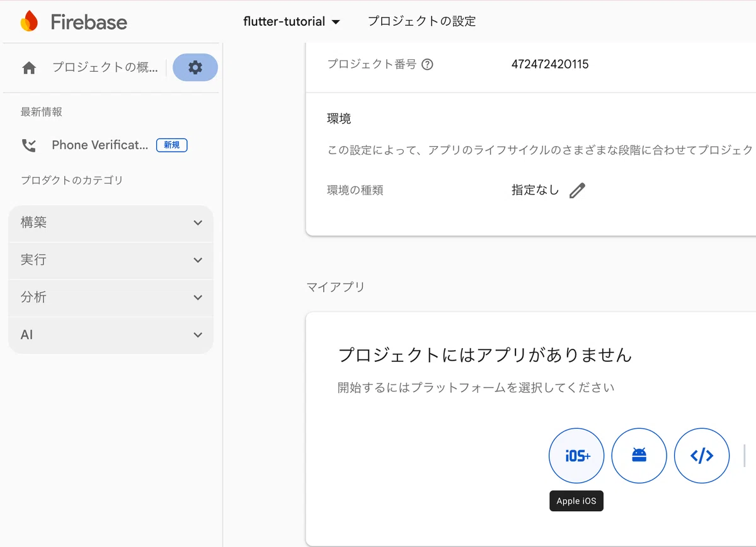Click the 環境 section heading
This screenshot has width=756, height=547.
[x=340, y=118]
